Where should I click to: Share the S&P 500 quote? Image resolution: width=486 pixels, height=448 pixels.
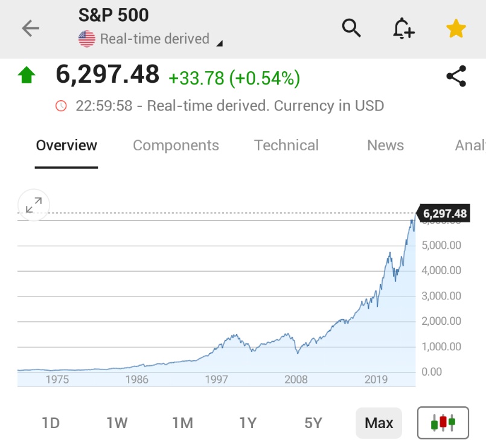tap(456, 76)
